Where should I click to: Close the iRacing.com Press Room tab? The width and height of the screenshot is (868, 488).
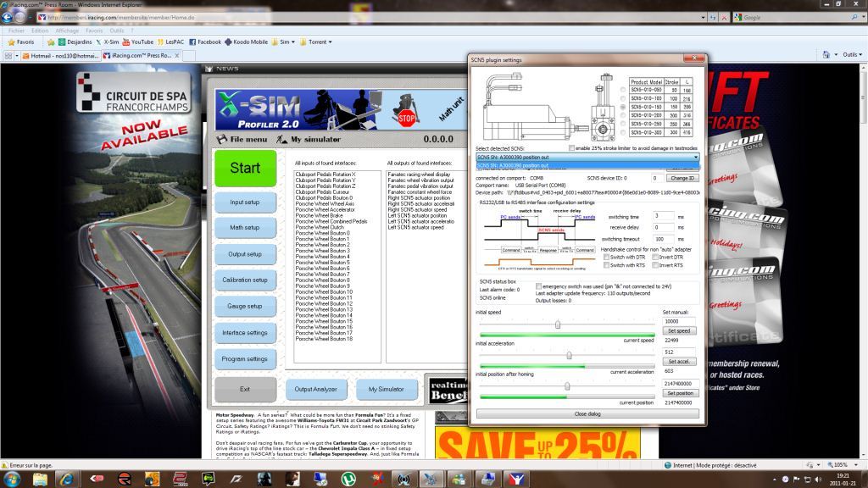pos(176,55)
